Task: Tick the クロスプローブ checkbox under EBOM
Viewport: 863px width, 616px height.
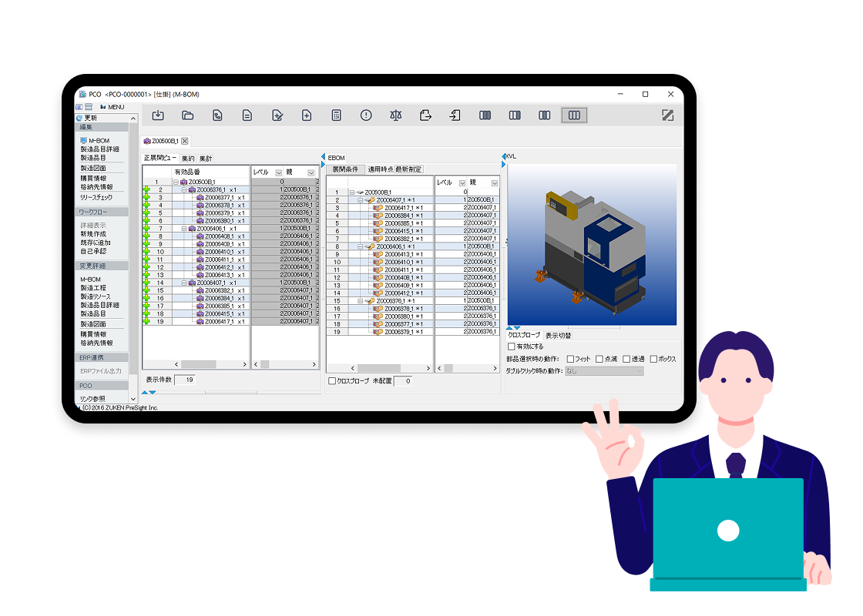Action: (x=332, y=381)
